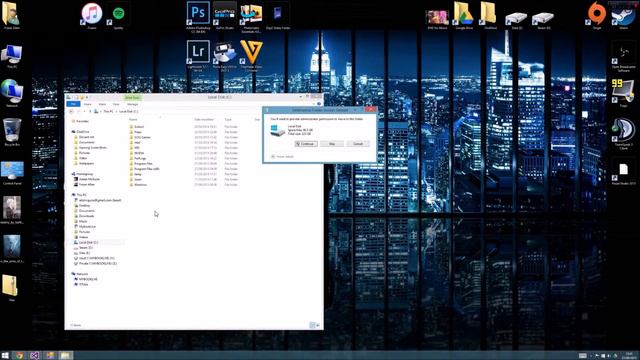
Task: Click the Up arrow in Explorer address bar
Action: coord(90,111)
